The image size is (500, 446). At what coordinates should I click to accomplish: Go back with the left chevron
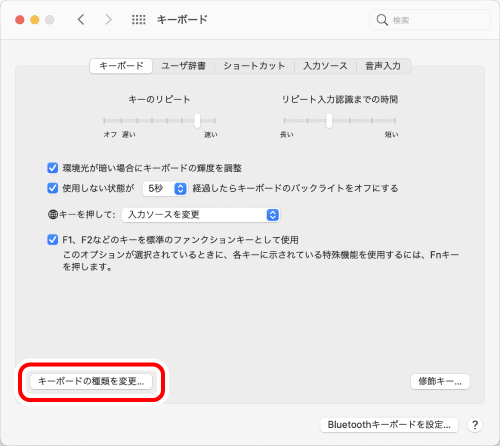[81, 20]
